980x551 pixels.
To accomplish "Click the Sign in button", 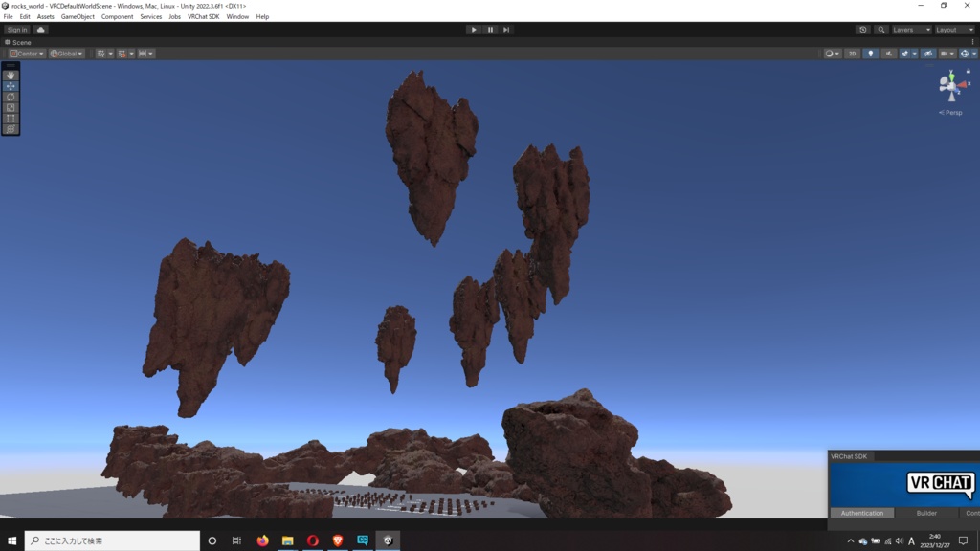I will [x=17, y=30].
